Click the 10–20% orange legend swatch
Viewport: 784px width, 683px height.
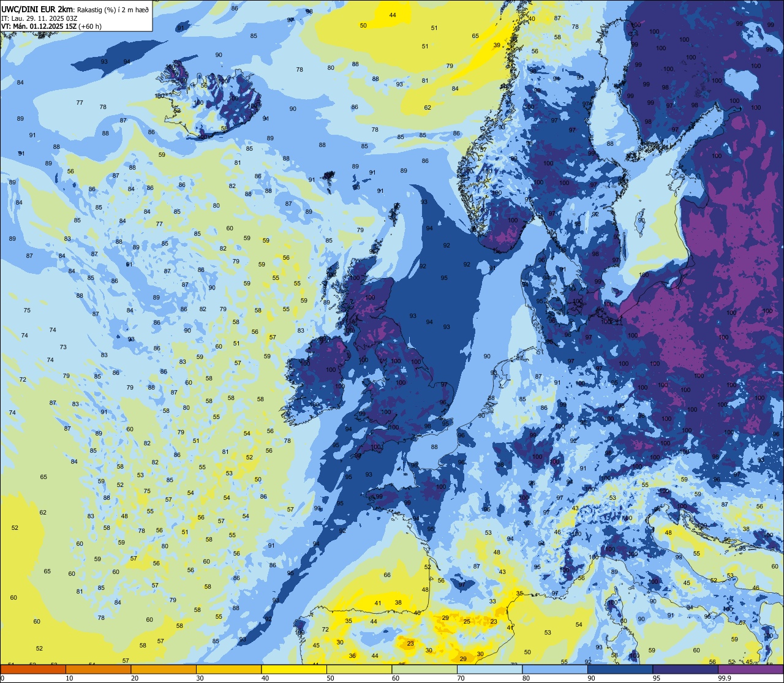[x=98, y=669]
